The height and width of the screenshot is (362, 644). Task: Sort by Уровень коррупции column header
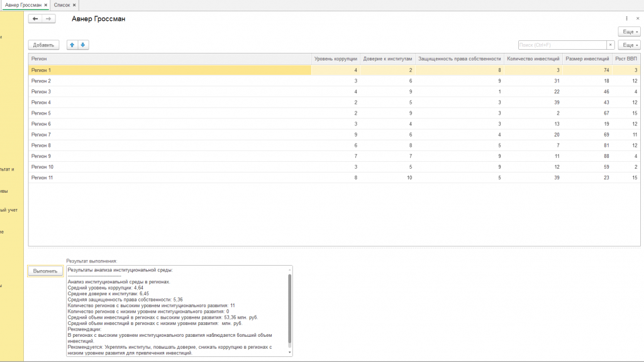[336, 59]
